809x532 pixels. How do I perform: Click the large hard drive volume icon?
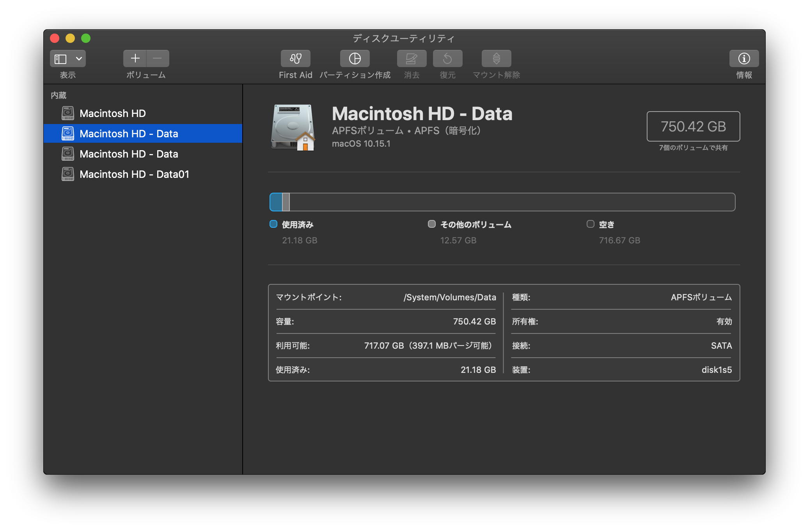[293, 127]
